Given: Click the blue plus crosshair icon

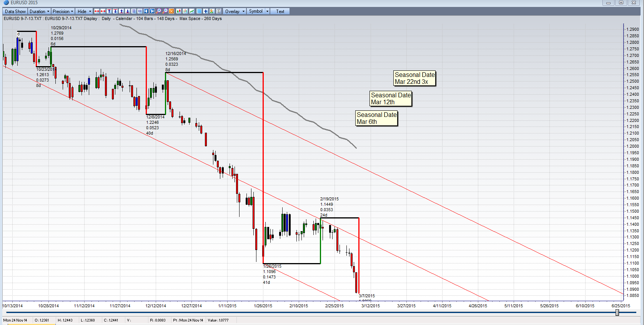Looking at the screenshot, I should tap(206, 11).
